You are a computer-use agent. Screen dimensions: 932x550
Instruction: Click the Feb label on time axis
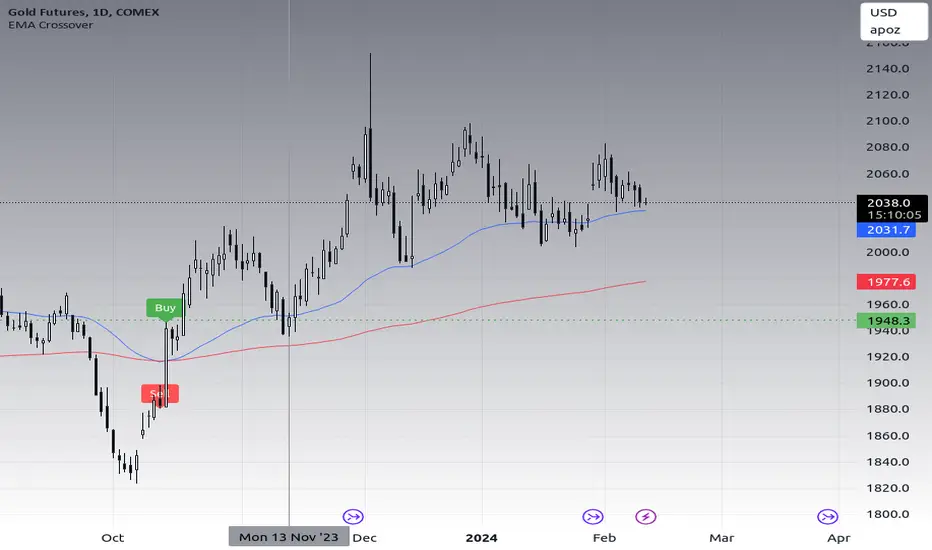click(604, 538)
